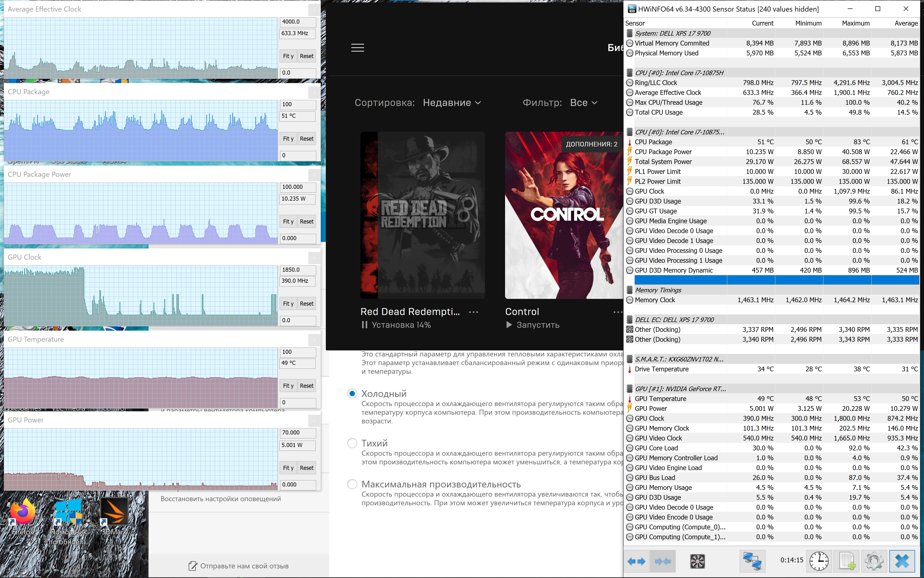Open Control game cover thumbnail
The image size is (924, 578).
(564, 215)
